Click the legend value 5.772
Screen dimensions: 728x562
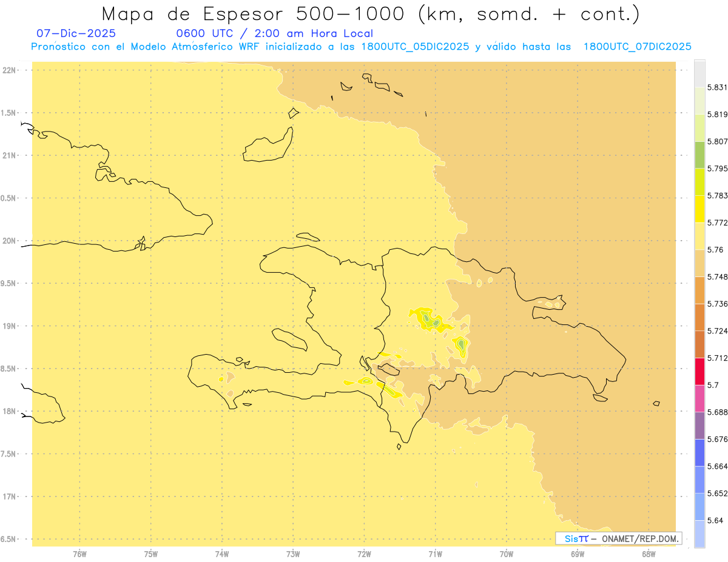pyautogui.click(x=717, y=222)
